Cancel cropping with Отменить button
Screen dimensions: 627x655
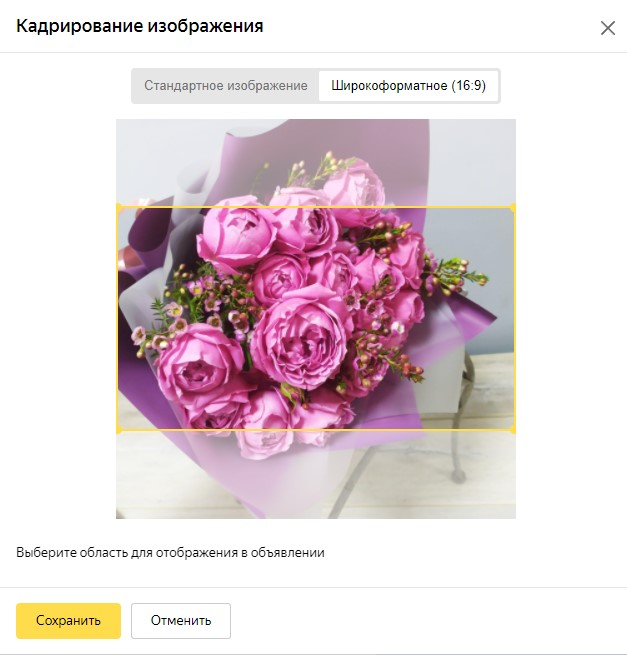click(181, 621)
